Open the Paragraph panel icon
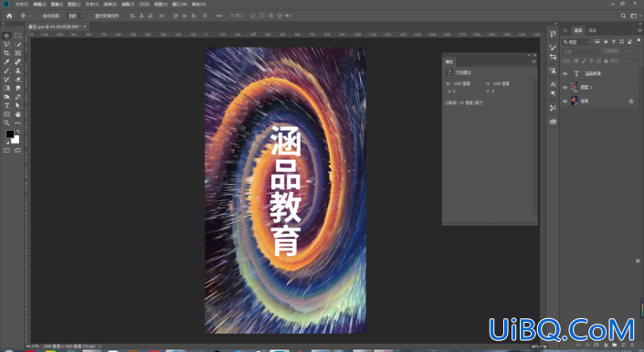The height and width of the screenshot is (352, 644). 553,93
